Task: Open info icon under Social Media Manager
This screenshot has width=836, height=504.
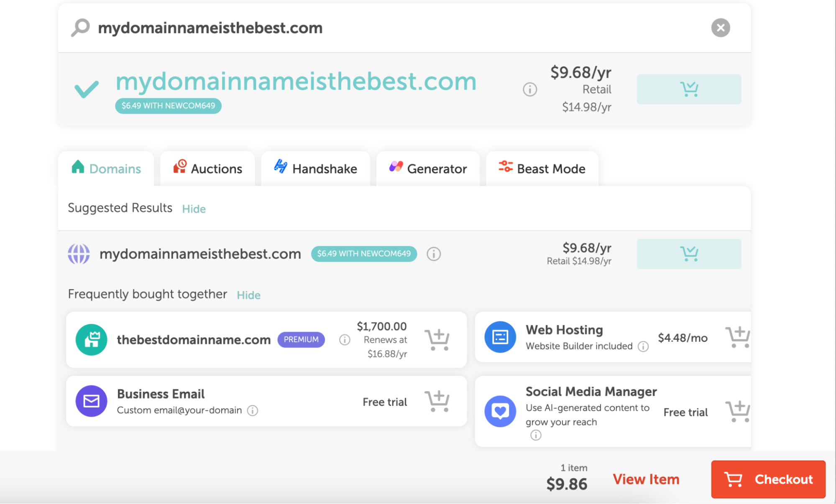Action: [x=536, y=435]
